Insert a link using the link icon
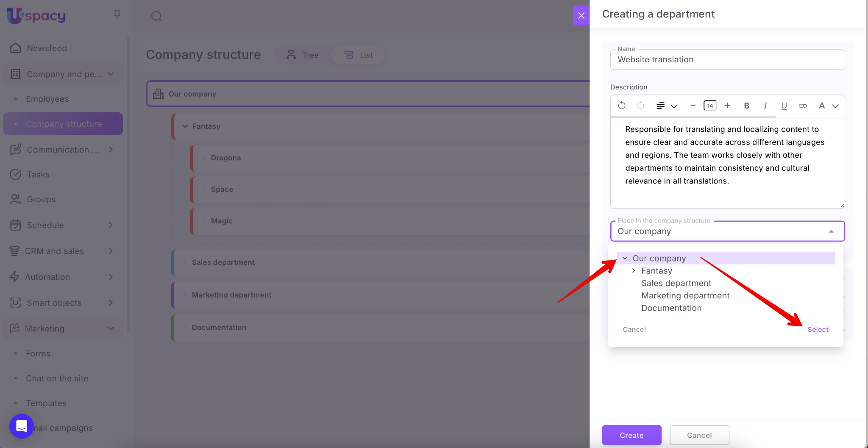The image size is (868, 448). coord(802,106)
